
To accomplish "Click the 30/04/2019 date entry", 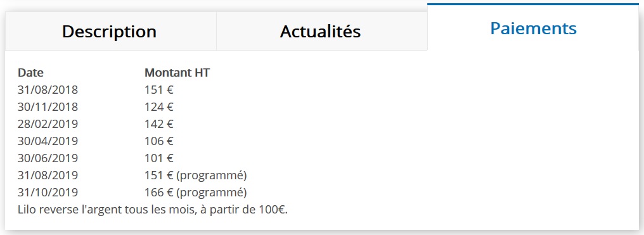I will tap(48, 141).
